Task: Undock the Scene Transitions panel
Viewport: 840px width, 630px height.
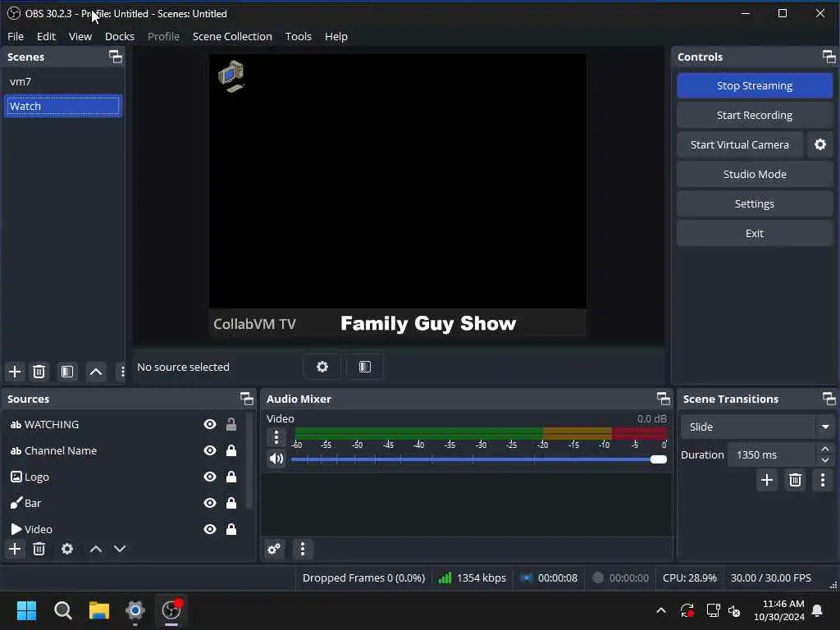Action: [x=829, y=399]
